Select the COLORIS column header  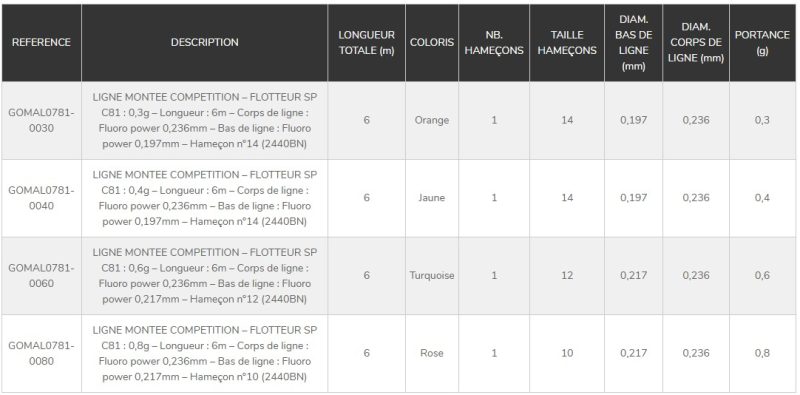(432, 42)
